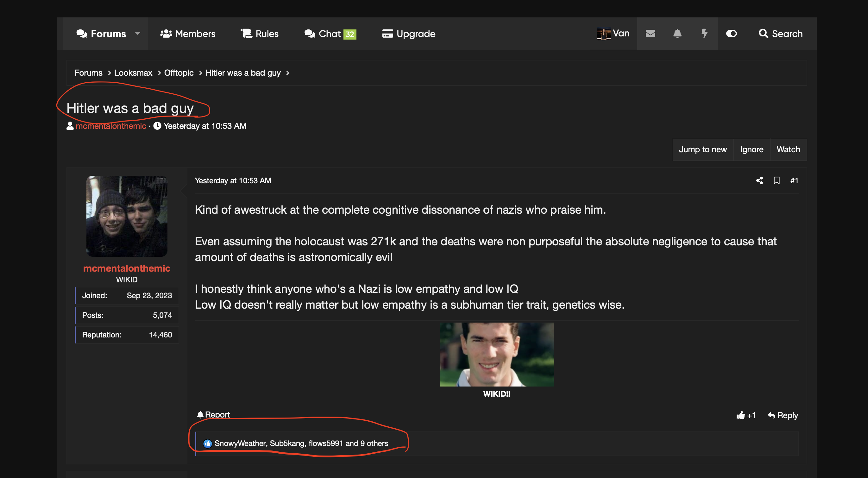This screenshot has height=478, width=868.
Task: Click the Search magnifier in navbar
Action: (x=780, y=34)
